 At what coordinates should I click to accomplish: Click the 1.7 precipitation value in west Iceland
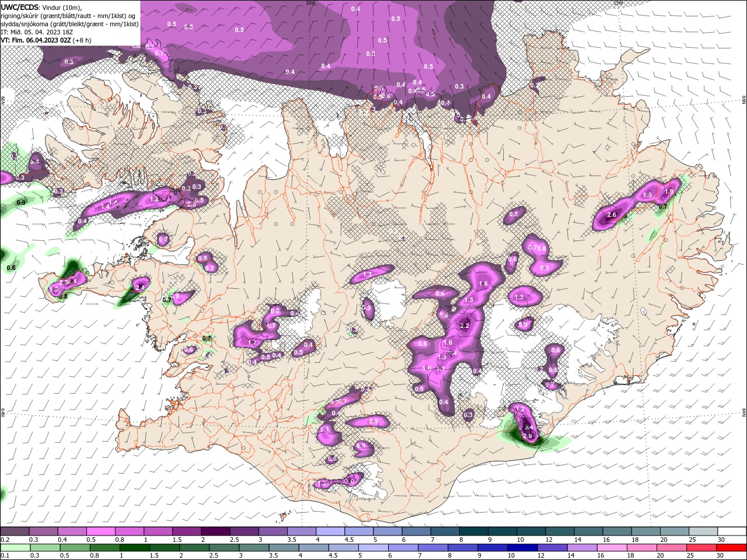click(x=253, y=342)
